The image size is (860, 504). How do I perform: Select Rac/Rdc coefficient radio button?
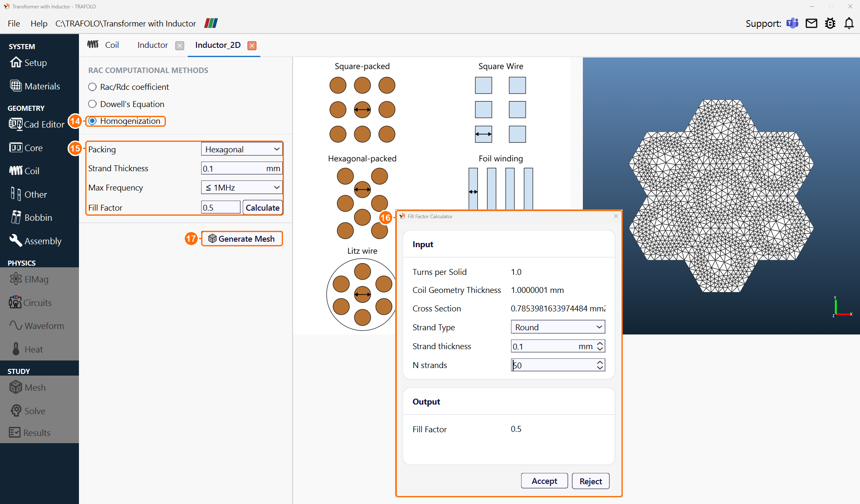click(92, 87)
